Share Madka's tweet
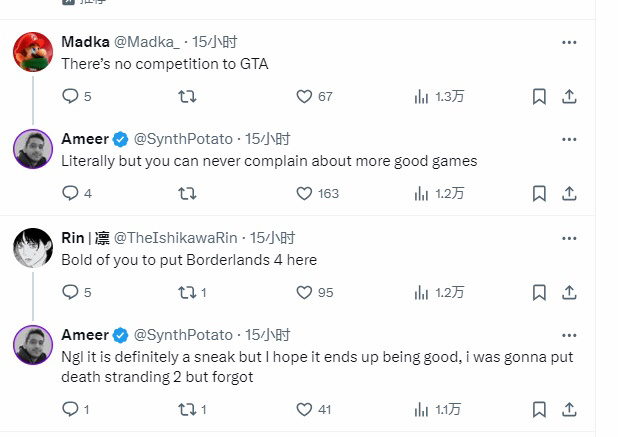The height and width of the screenshot is (437, 618). coord(569,96)
